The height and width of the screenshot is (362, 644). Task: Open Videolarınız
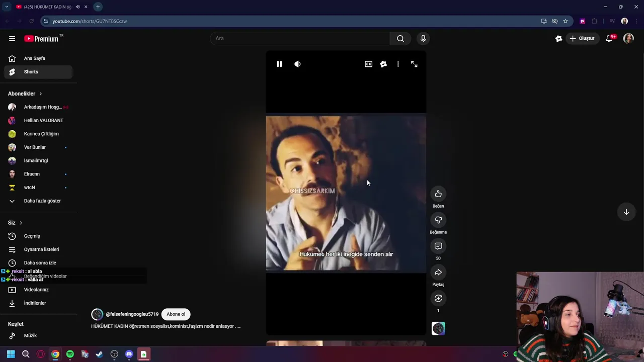[x=38, y=290]
